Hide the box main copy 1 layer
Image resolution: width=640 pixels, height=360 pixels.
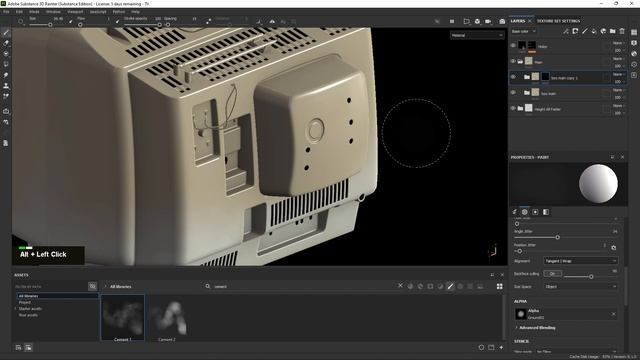pos(513,77)
